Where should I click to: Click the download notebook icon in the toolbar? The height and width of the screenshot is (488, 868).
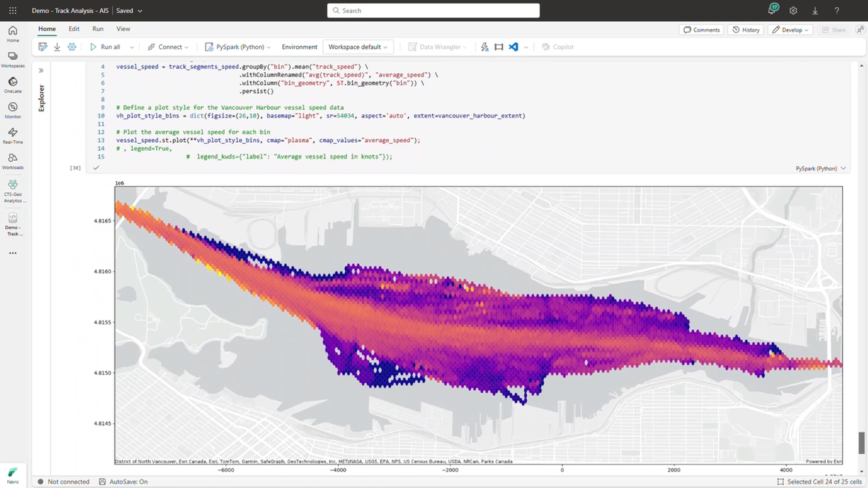pyautogui.click(x=57, y=47)
